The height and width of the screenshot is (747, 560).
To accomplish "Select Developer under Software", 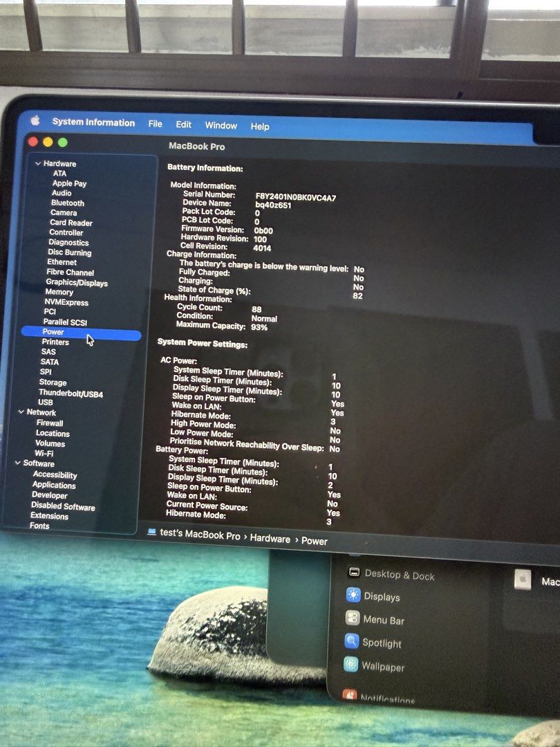I will (x=50, y=495).
